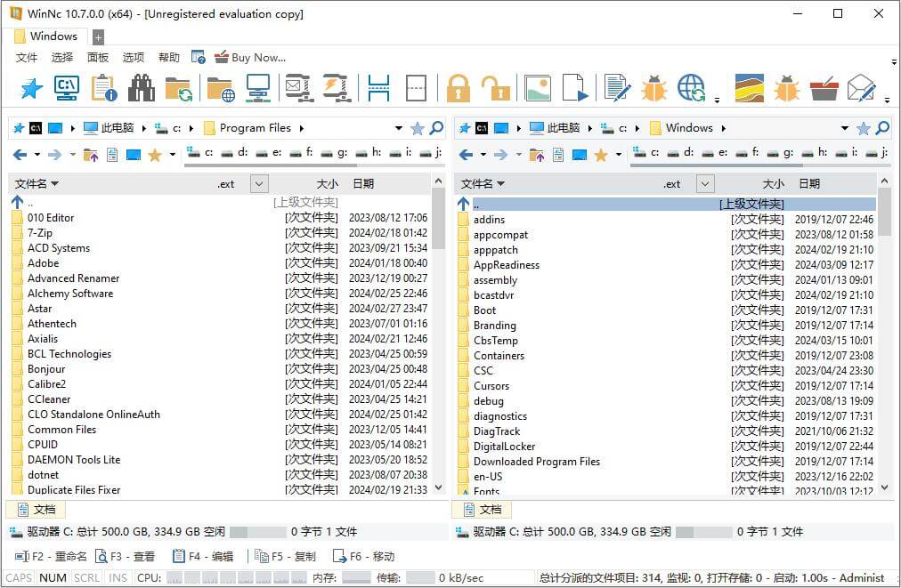Open the right panel path breadcrumb dropdown
The height and width of the screenshot is (588, 901).
(x=844, y=127)
